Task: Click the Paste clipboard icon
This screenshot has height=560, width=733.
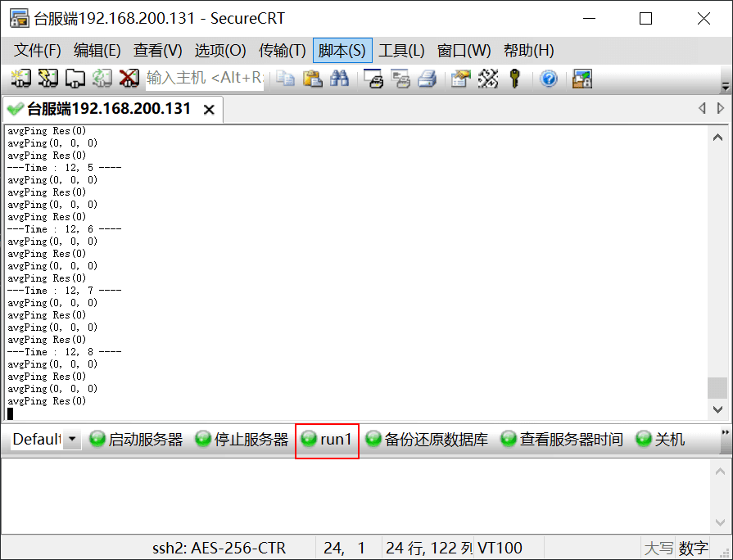Action: pyautogui.click(x=312, y=79)
